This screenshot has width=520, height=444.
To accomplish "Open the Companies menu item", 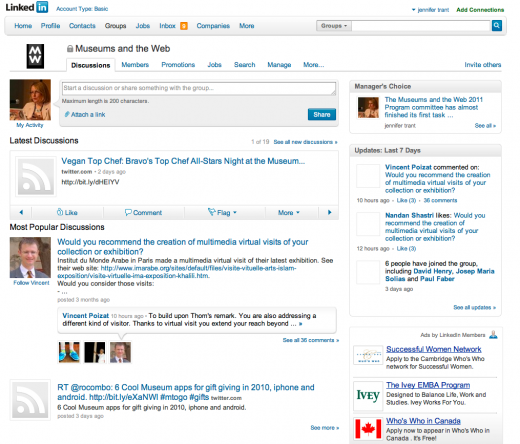I will (213, 26).
